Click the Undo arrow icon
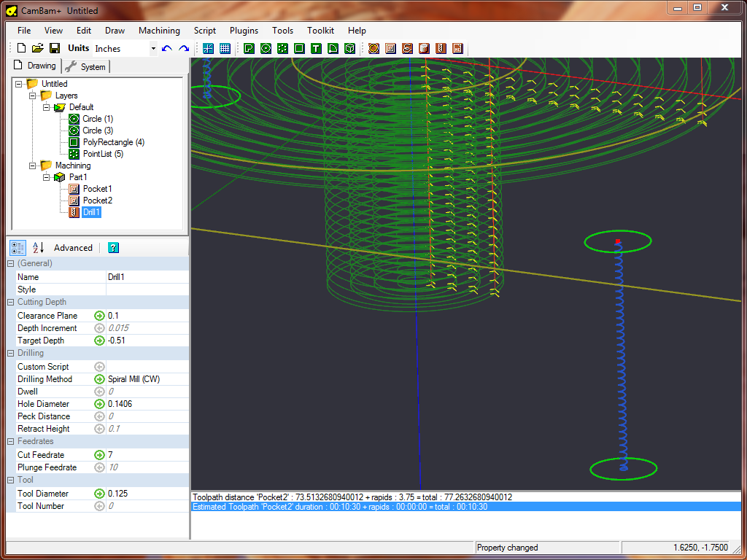Viewport: 747px width, 560px height. (x=167, y=48)
